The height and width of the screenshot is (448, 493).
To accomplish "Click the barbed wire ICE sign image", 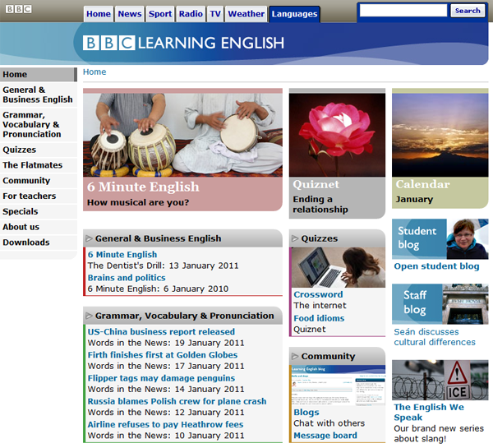I will point(440,380).
